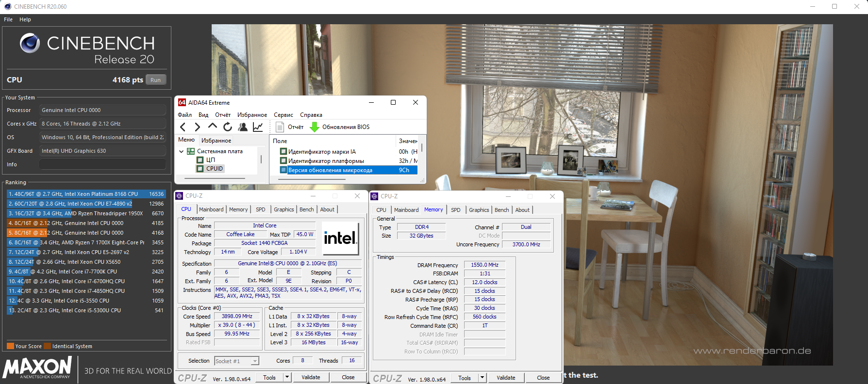Open the Cinebench Help menu
Image resolution: width=868 pixels, height=384 pixels.
25,19
